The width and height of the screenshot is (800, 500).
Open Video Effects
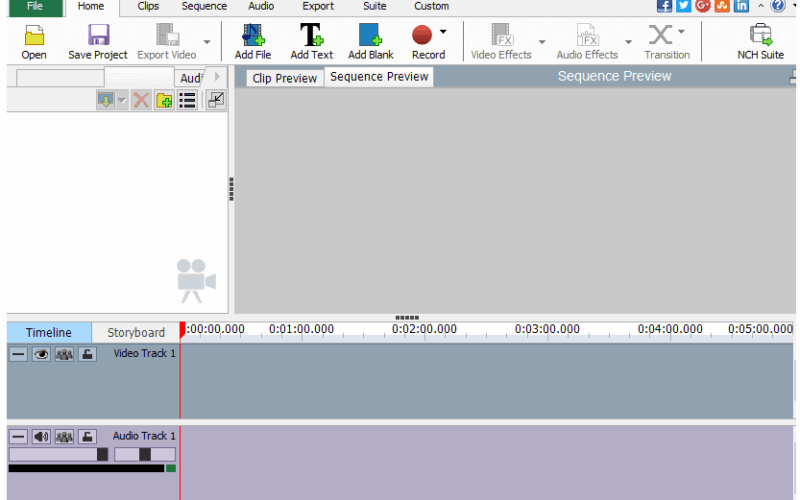pos(501,42)
